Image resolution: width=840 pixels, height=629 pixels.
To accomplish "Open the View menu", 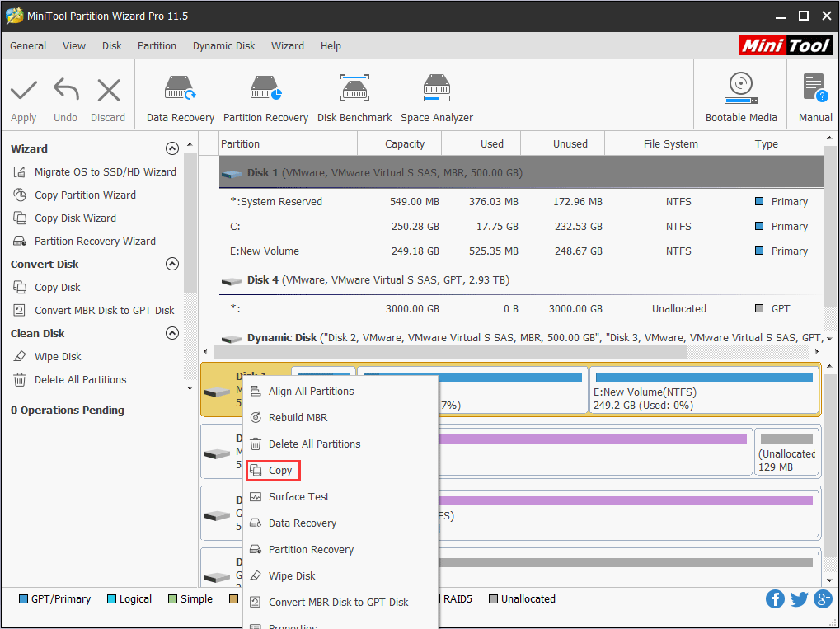I will click(74, 46).
